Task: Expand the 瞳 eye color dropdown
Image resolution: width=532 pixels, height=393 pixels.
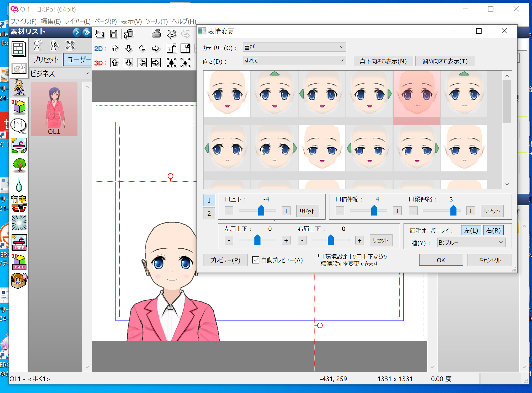Action: pyautogui.click(x=471, y=243)
